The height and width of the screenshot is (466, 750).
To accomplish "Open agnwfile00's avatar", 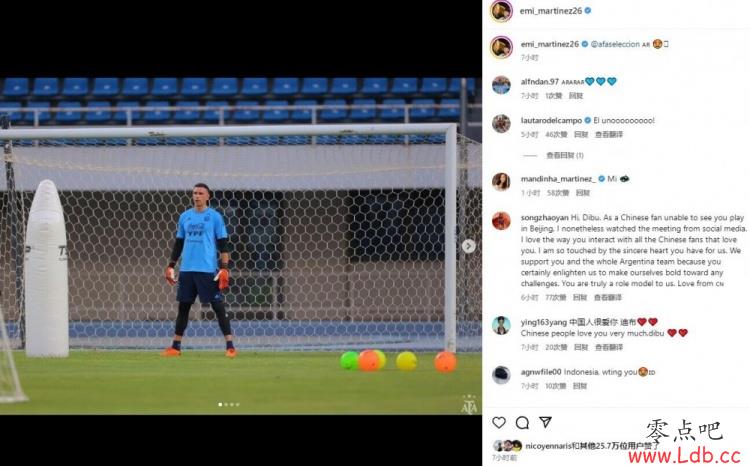I will (501, 375).
